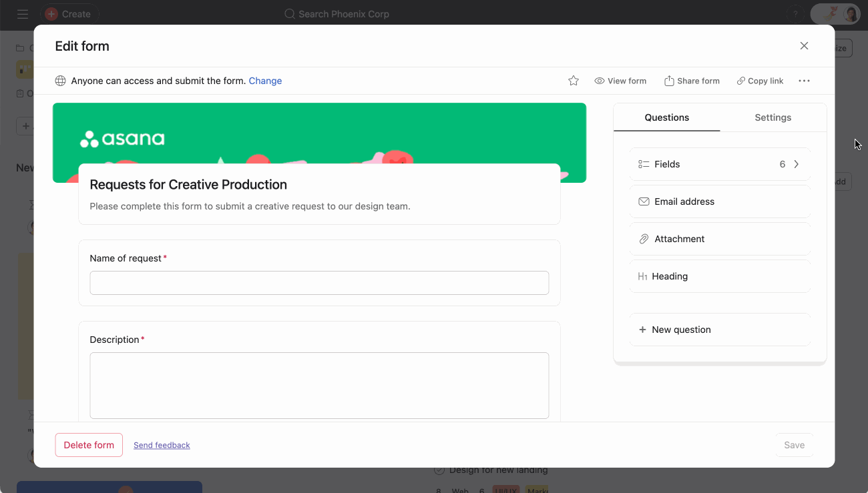Viewport: 868px width, 493px height.
Task: Switch to the Settings tab
Action: [x=773, y=117]
